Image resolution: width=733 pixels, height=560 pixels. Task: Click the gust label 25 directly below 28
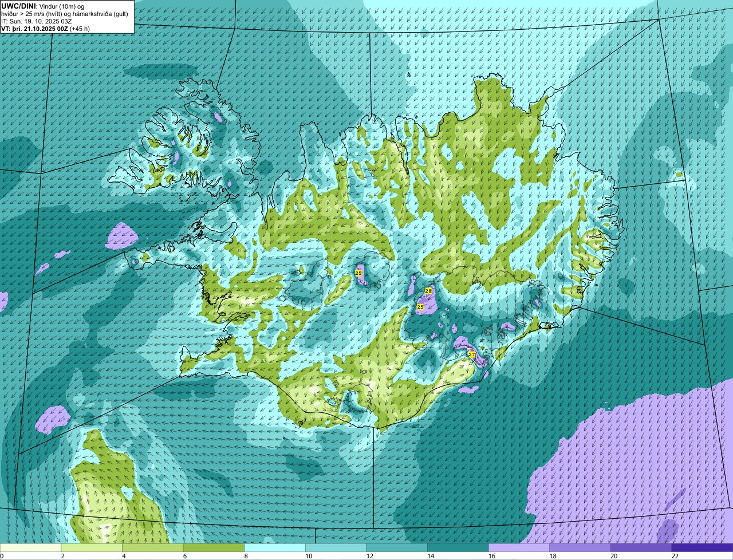(x=420, y=307)
